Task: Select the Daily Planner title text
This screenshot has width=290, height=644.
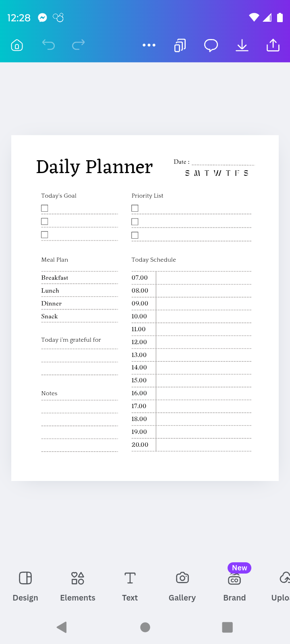Action: pos(95,167)
